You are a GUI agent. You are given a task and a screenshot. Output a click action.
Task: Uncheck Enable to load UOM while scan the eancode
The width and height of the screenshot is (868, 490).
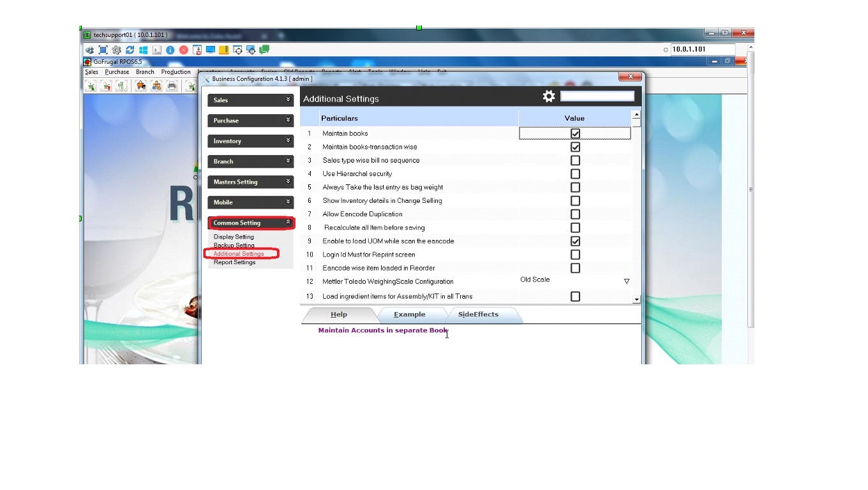575,241
